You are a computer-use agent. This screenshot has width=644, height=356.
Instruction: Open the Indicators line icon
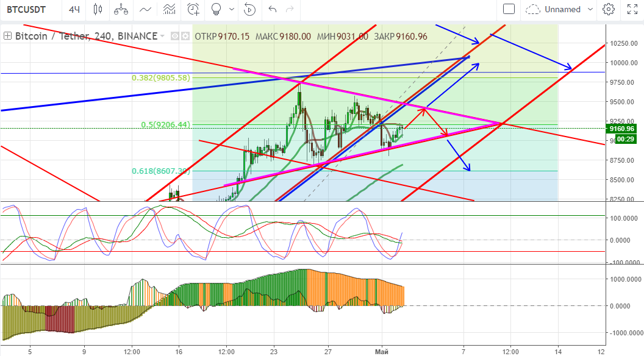pos(145,9)
